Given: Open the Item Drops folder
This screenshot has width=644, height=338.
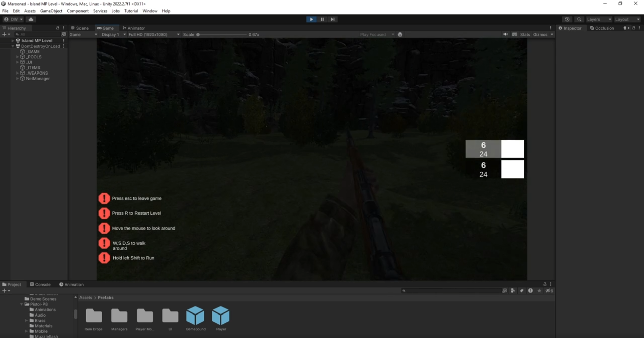Looking at the screenshot, I should [94, 317].
